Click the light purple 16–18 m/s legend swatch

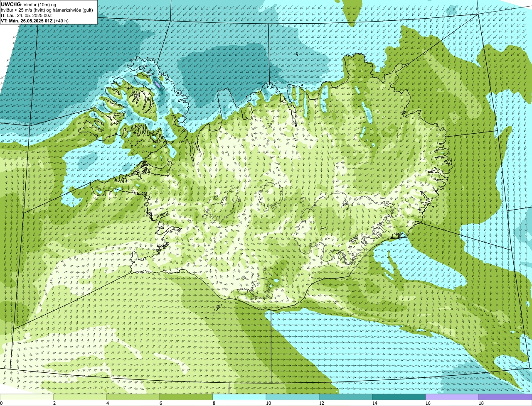[x=452, y=397]
